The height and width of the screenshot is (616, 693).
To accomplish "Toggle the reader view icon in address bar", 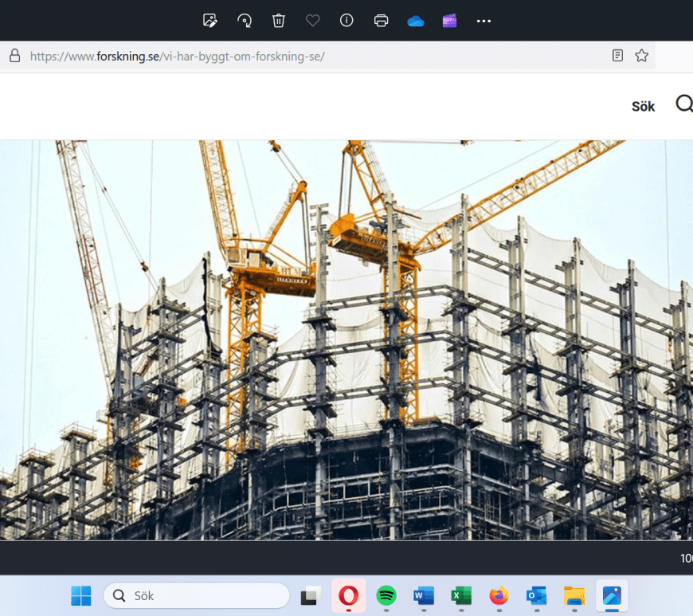I will click(x=617, y=56).
